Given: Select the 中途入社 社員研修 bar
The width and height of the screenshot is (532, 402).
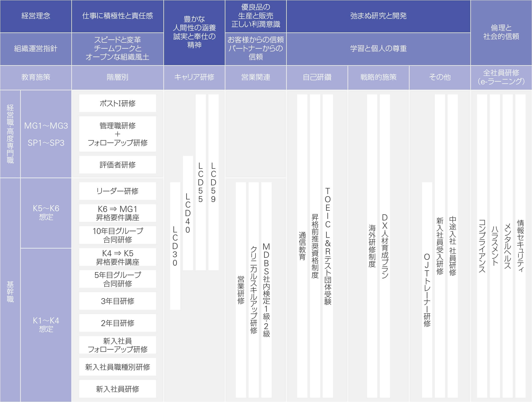Looking at the screenshot, I should click(453, 246).
